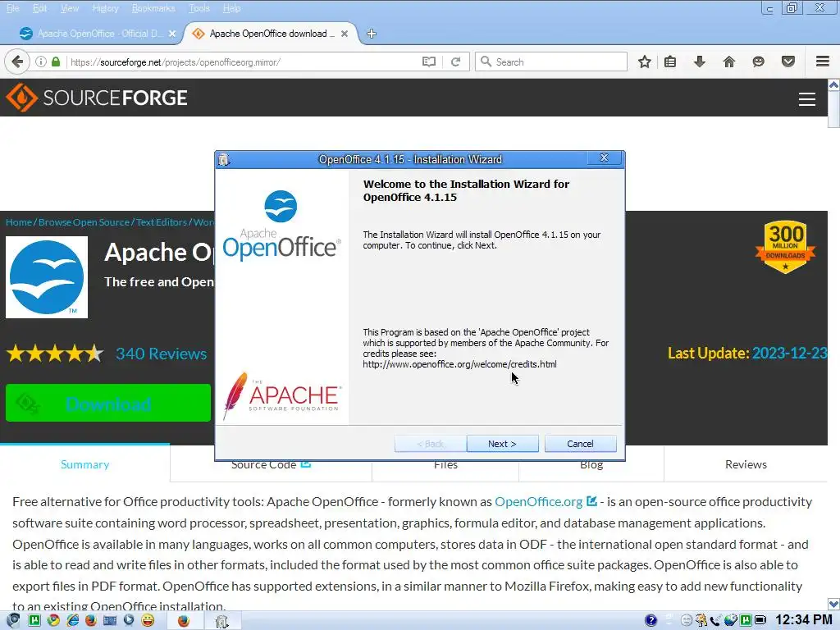Open the Edit menu
The height and width of the screenshot is (630, 840).
tap(39, 8)
